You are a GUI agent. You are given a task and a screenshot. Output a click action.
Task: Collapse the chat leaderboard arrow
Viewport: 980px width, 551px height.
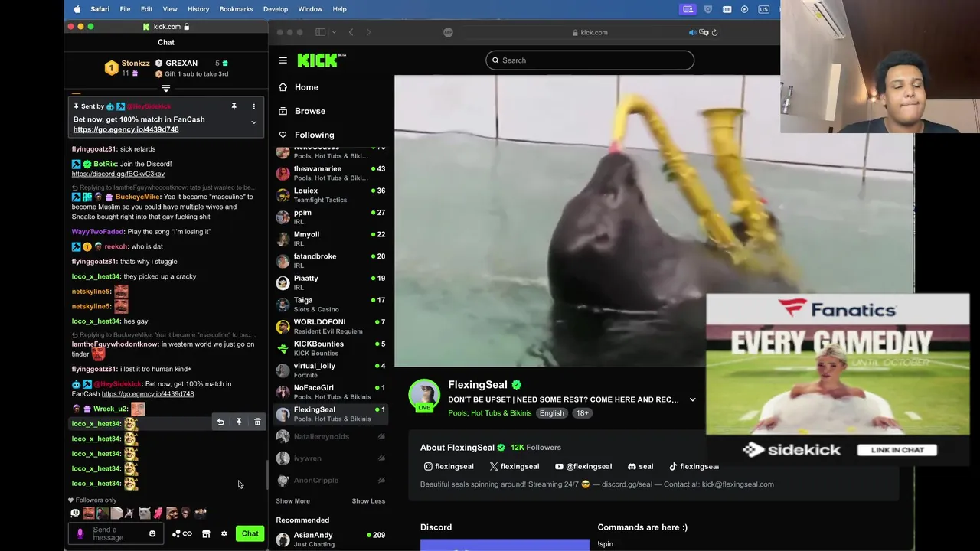[x=166, y=89]
